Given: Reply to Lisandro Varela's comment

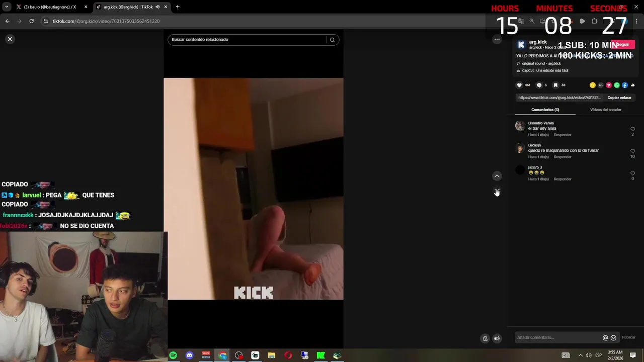Looking at the screenshot, I should (562, 135).
